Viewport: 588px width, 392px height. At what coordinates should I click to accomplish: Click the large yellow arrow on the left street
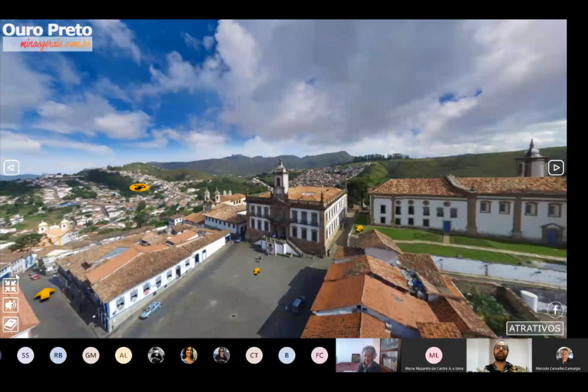44,294
